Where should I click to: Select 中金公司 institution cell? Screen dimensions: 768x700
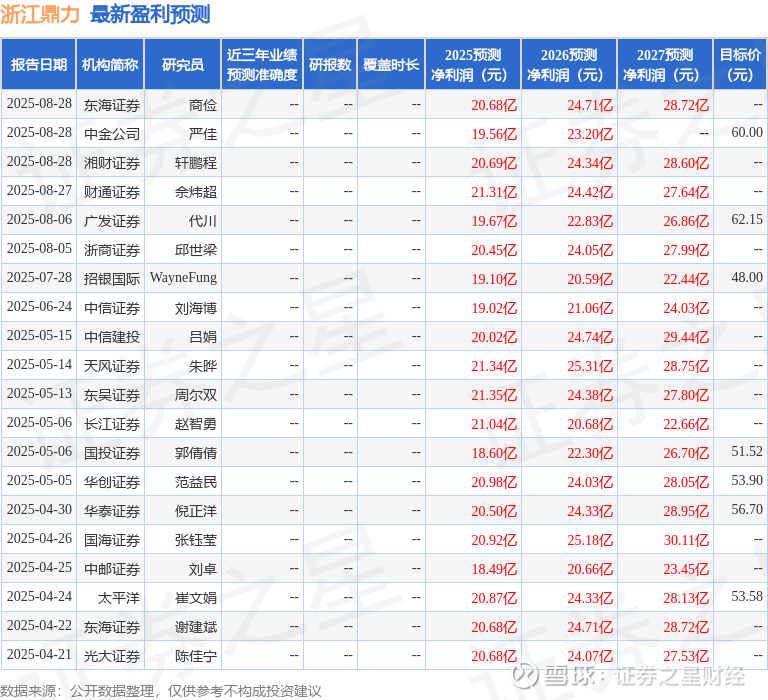(x=112, y=134)
